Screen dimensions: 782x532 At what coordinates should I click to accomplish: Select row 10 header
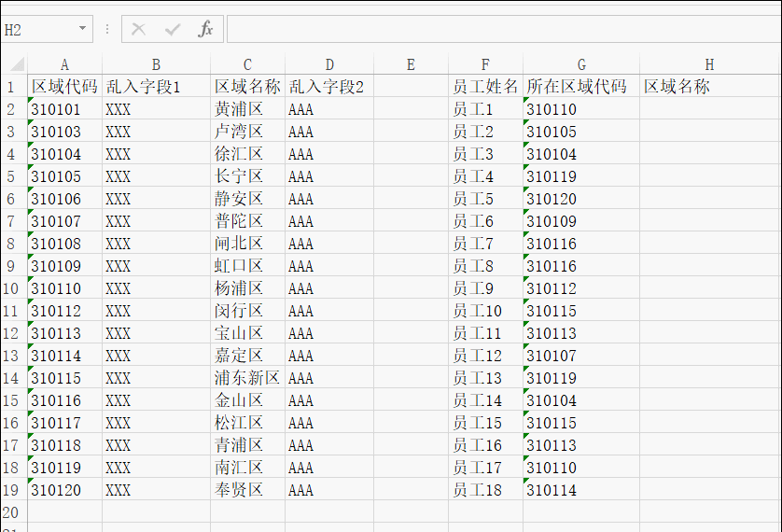click(14, 288)
